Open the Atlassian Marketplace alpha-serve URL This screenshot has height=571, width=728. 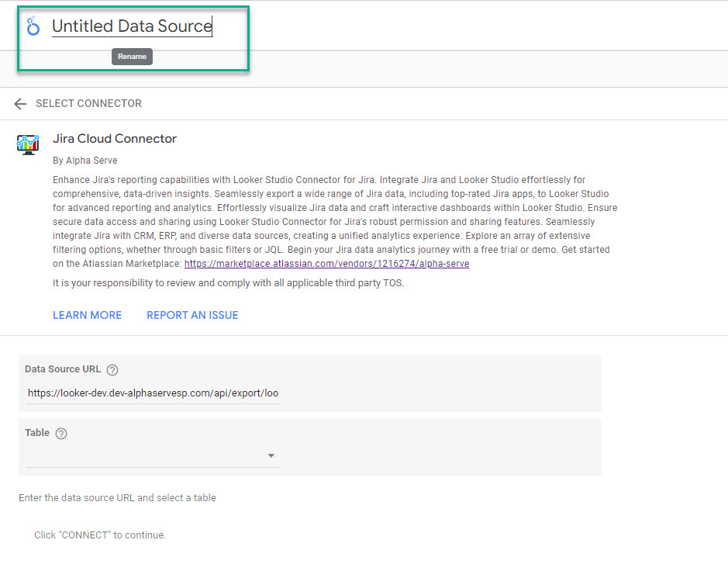(326, 264)
